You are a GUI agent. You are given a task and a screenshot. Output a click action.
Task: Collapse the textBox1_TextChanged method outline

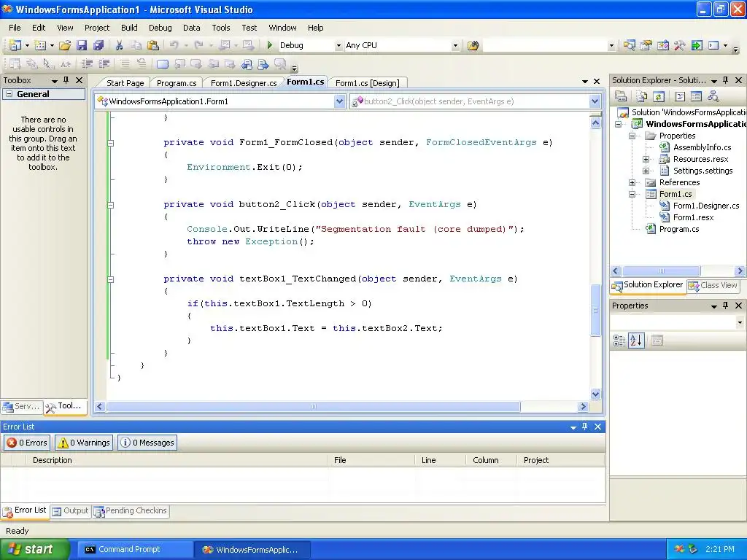click(x=111, y=279)
